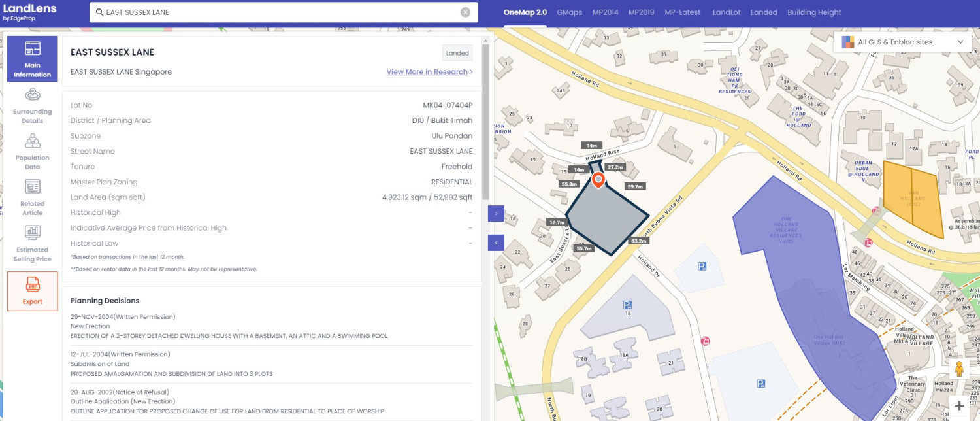
Task: Collapse the property info panel
Action: 496,242
